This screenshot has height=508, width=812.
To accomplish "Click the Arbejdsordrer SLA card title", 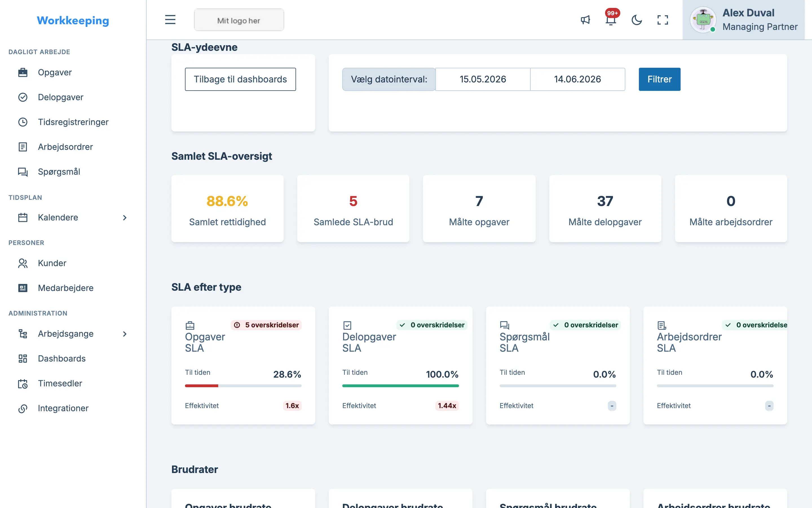I will pos(689,342).
